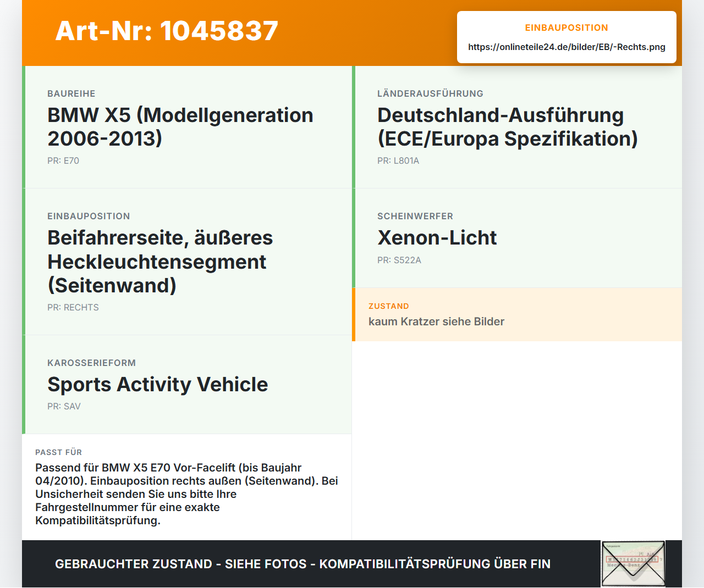Image resolution: width=704 pixels, height=588 pixels.
Task: Click the BAUREIHE label
Action: click(71, 94)
